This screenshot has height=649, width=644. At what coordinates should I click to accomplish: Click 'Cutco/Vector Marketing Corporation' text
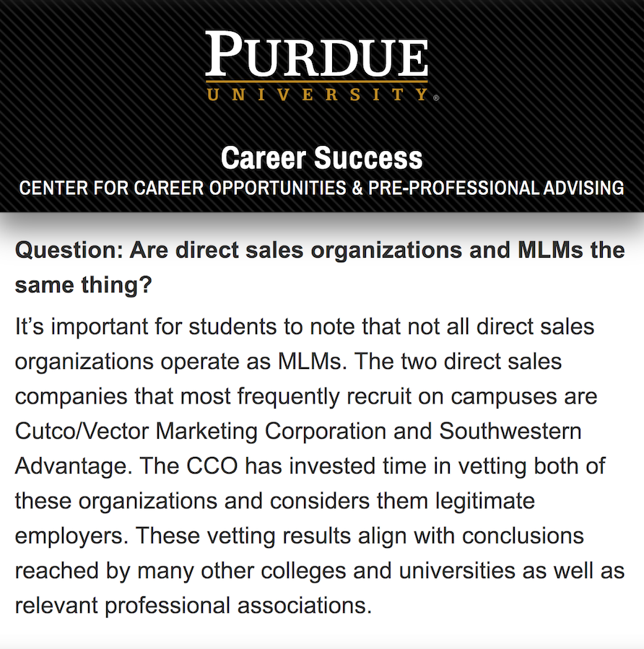pos(201,431)
